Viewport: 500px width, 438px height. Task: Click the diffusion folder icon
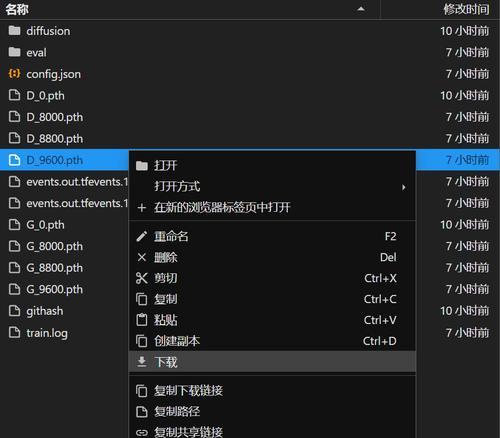14,31
